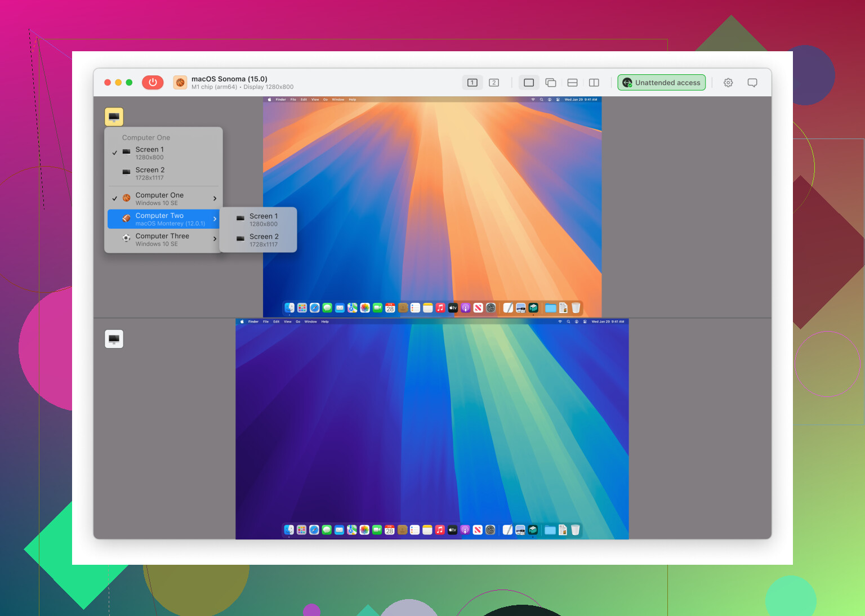Open Notes in the upper remote screen dock
865x616 pixels.
point(428,307)
